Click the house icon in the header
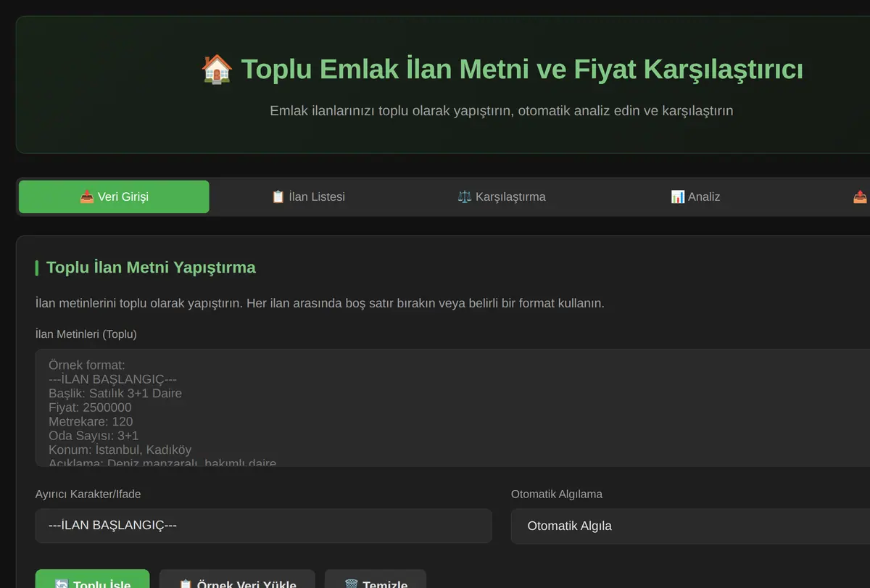Screen dimensions: 870x588 (217, 70)
